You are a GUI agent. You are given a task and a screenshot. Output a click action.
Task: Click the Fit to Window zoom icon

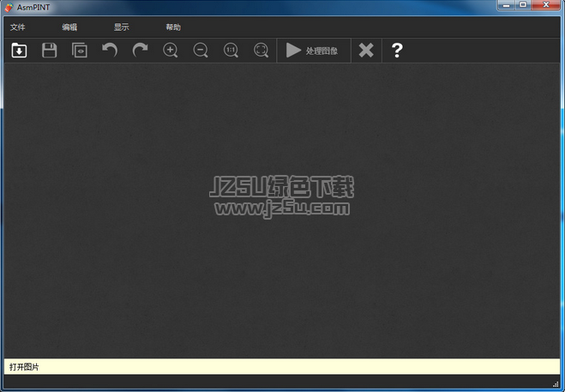[x=261, y=50]
